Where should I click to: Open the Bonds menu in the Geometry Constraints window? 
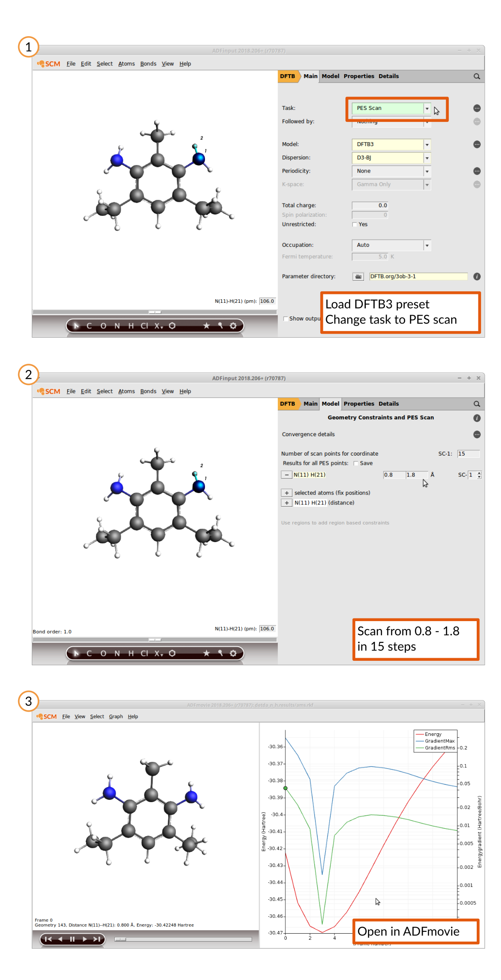tap(148, 392)
